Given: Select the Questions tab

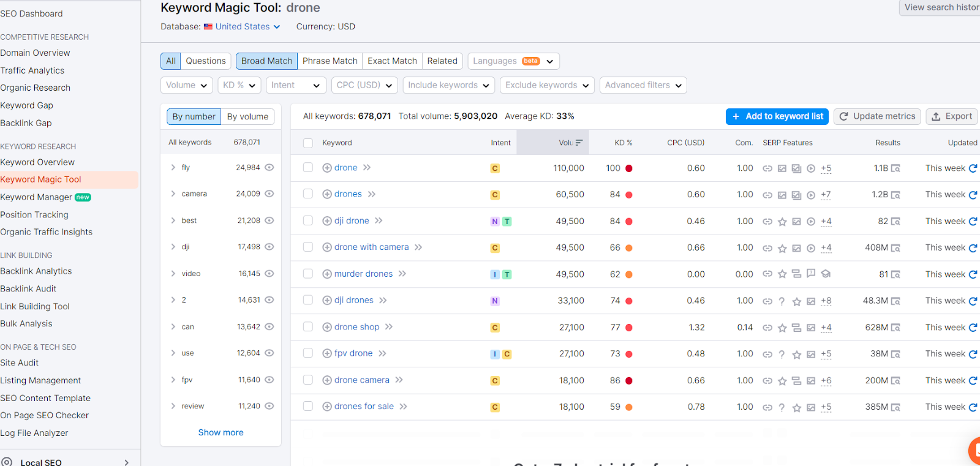Looking at the screenshot, I should tap(206, 61).
